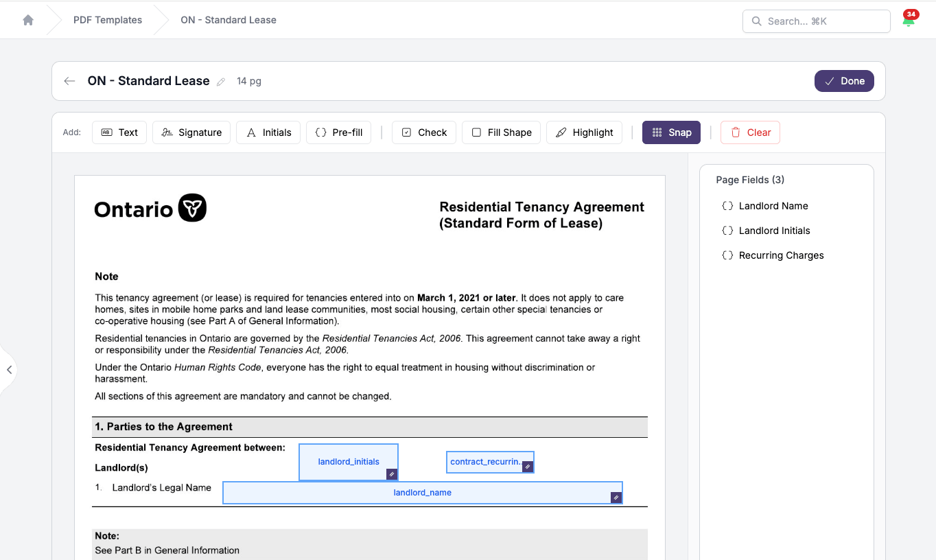Open PDF Templates breadcrumb
Screen dimensions: 936x560
(x=108, y=20)
